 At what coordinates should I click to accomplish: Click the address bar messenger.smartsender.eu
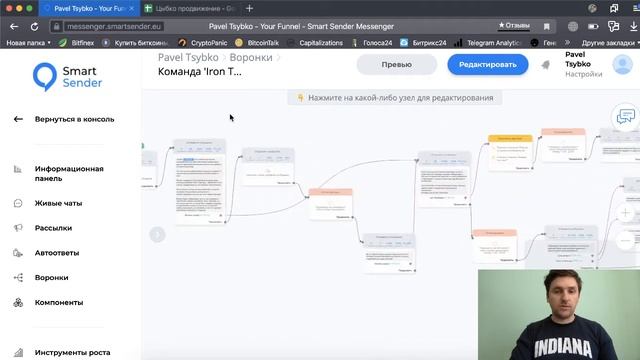[x=114, y=27]
